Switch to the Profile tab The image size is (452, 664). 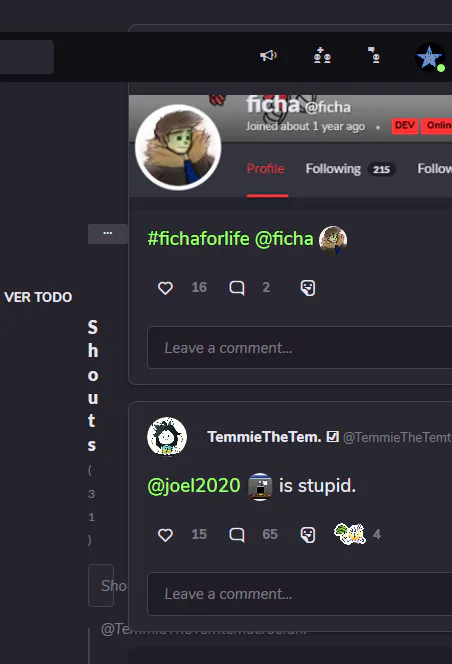266,169
